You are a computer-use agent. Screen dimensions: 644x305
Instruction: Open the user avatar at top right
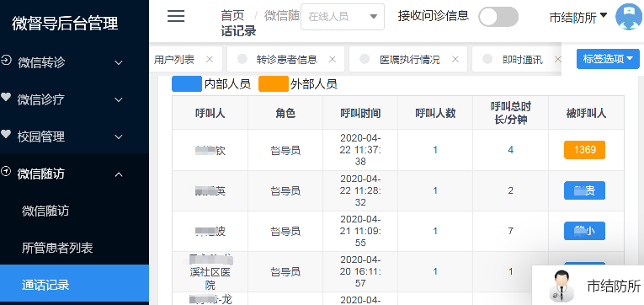pyautogui.click(x=629, y=17)
